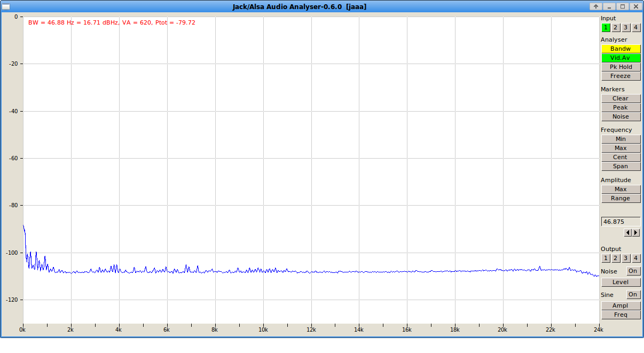The image size is (644, 353).
Task: Open window menu icon in title bar
Action: click(x=6, y=6)
